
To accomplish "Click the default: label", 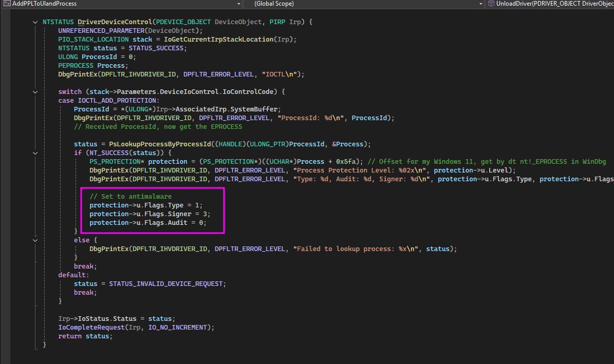I will 73,275.
